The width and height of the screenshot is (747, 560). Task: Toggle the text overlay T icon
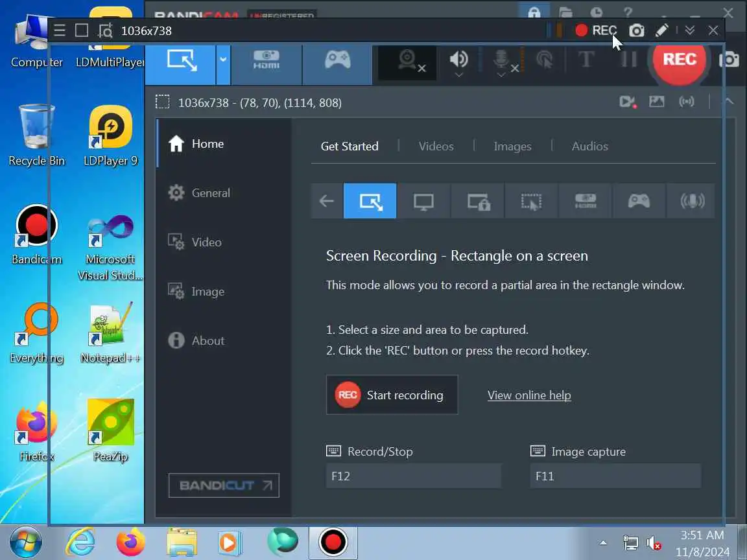point(586,59)
